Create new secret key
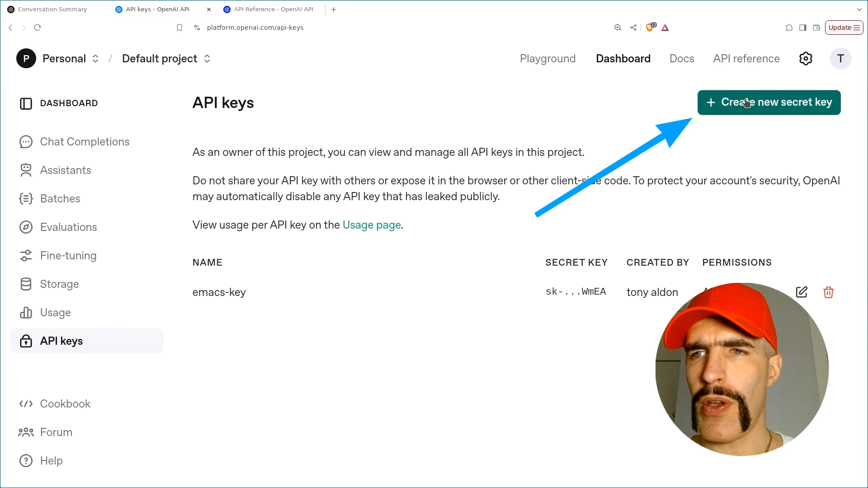 [x=769, y=103]
